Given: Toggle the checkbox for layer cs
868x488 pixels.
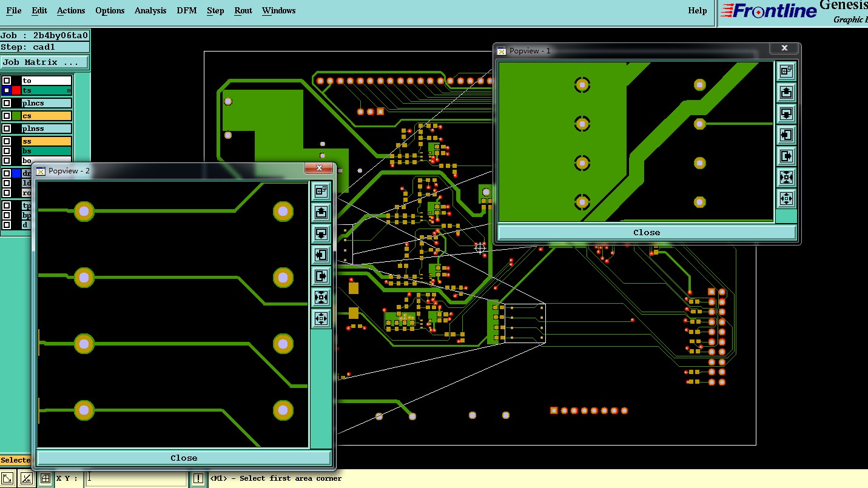Looking at the screenshot, I should (x=7, y=116).
